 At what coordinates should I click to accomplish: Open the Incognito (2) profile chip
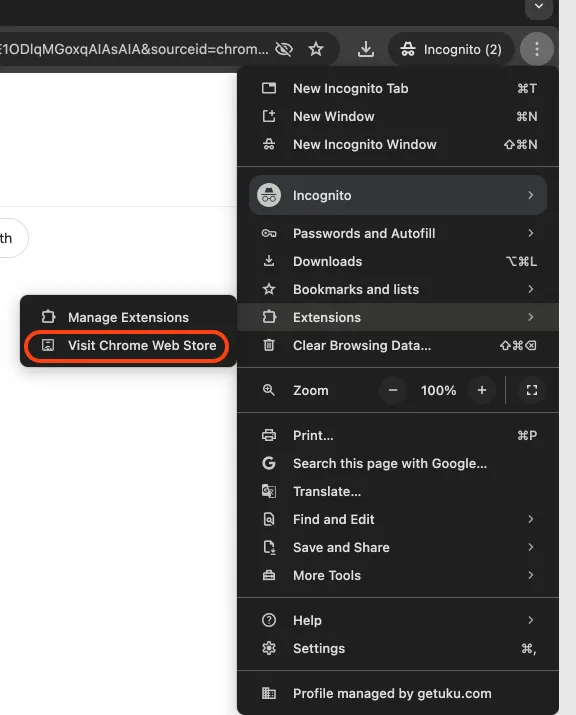pyautogui.click(x=451, y=49)
